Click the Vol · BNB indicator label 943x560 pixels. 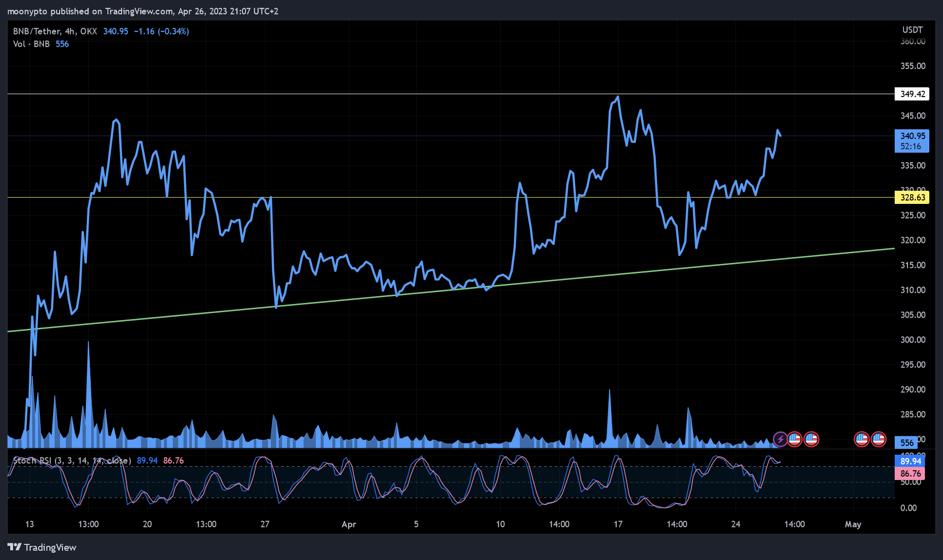click(31, 44)
